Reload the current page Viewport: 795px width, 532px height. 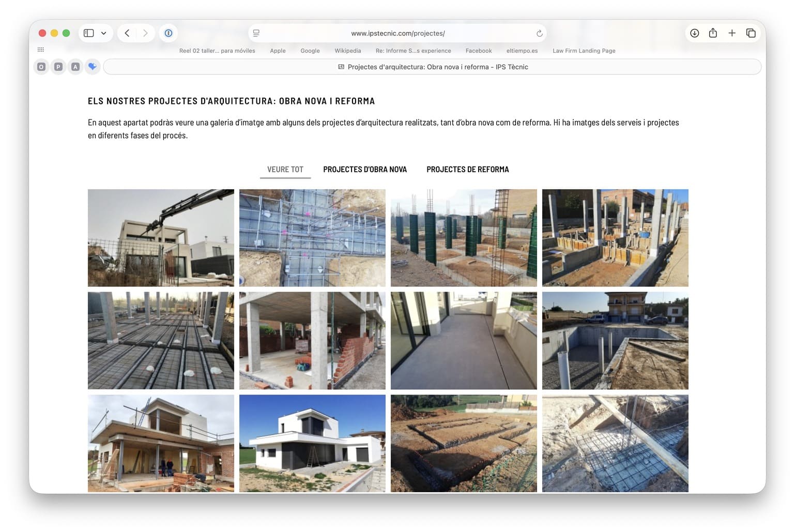click(539, 33)
